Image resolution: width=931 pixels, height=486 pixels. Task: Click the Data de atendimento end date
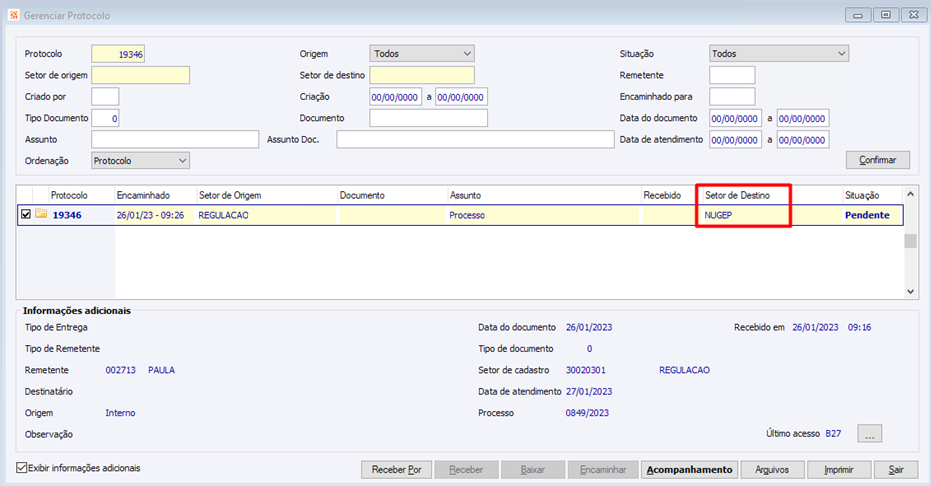click(x=803, y=139)
